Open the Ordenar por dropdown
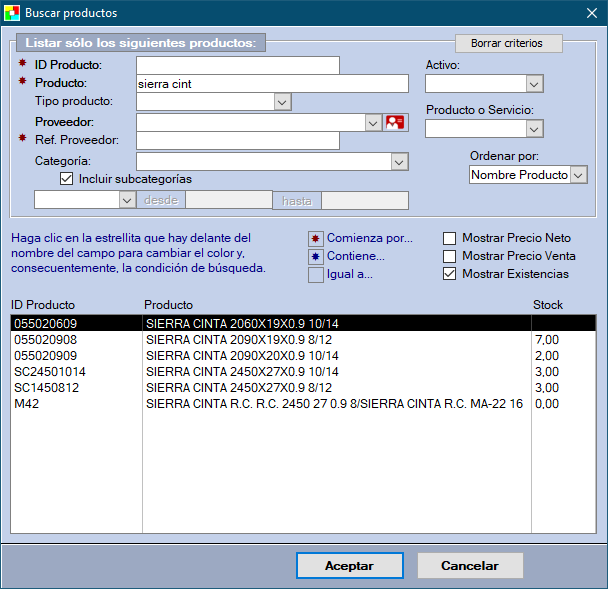Screen dimensions: 608x589 pos(578,175)
